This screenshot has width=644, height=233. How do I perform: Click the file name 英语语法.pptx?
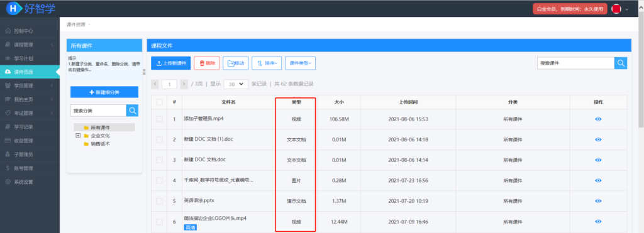[199, 201]
